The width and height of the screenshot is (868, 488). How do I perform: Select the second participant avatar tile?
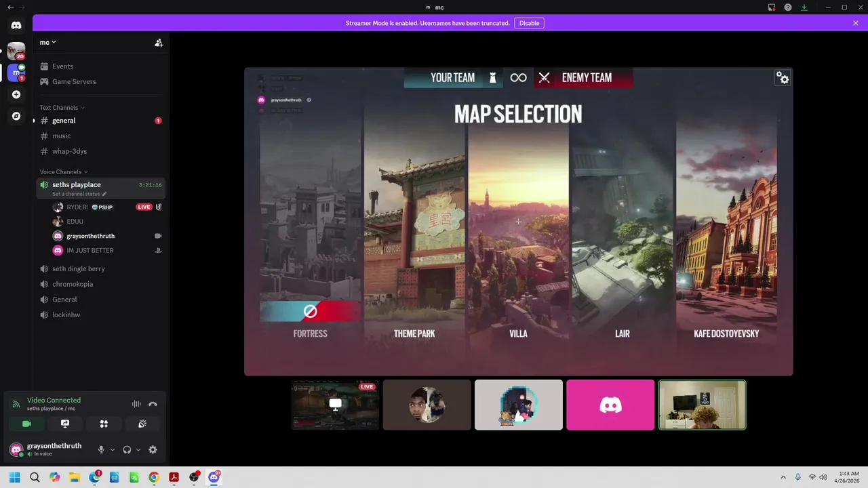point(427,405)
